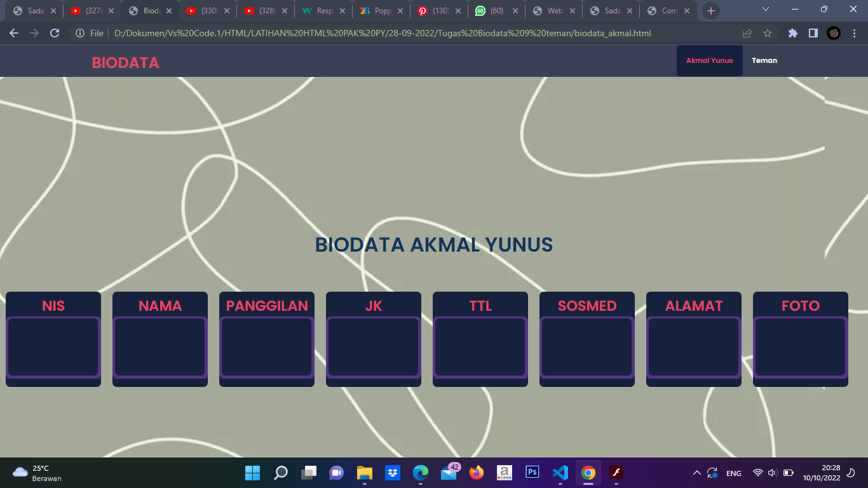This screenshot has height=488, width=868.
Task: Open the Chrome extensions puzzle icon
Action: [x=792, y=33]
